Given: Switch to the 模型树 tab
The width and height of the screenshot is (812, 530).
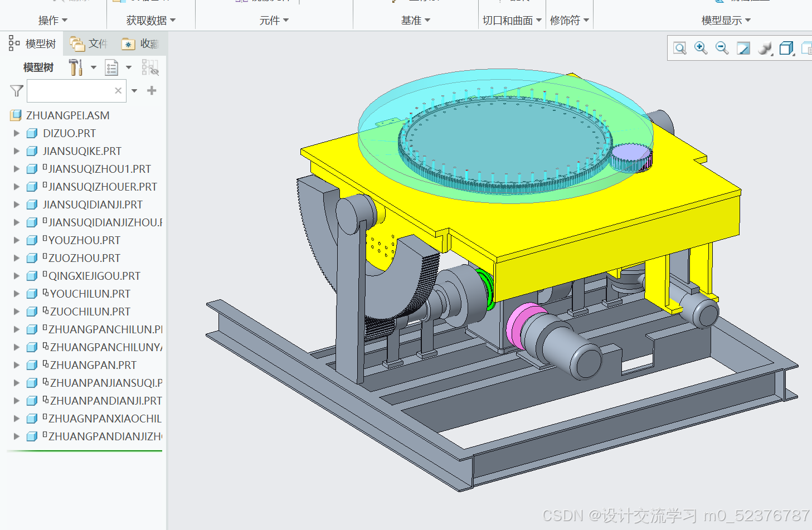Looking at the screenshot, I should click(x=32, y=43).
